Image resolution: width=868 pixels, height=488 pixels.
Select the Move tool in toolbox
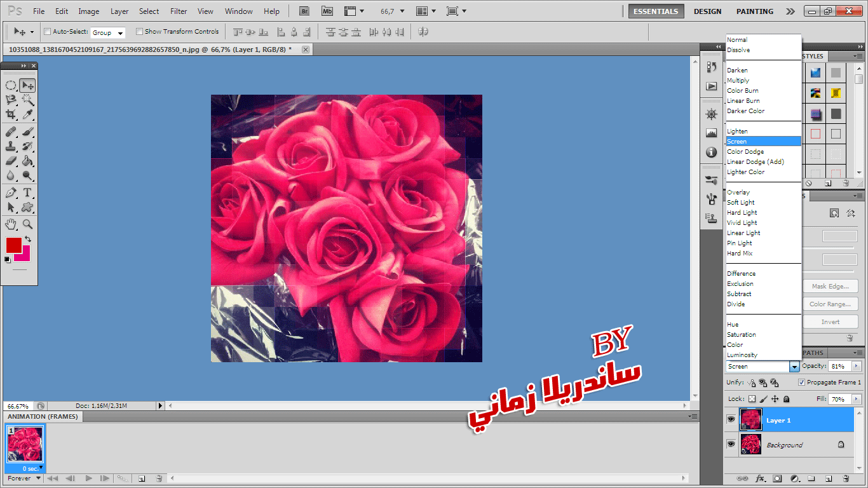coord(27,85)
